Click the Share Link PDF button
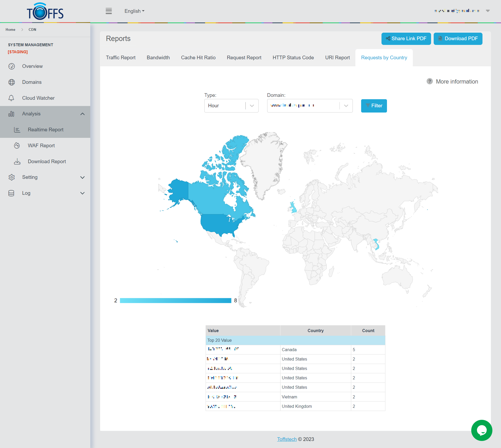Screen dimensions: 501x448 (406, 39)
